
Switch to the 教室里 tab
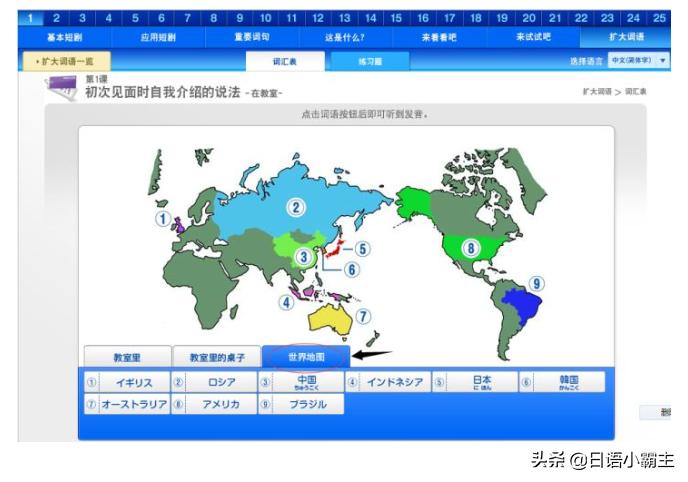127,357
